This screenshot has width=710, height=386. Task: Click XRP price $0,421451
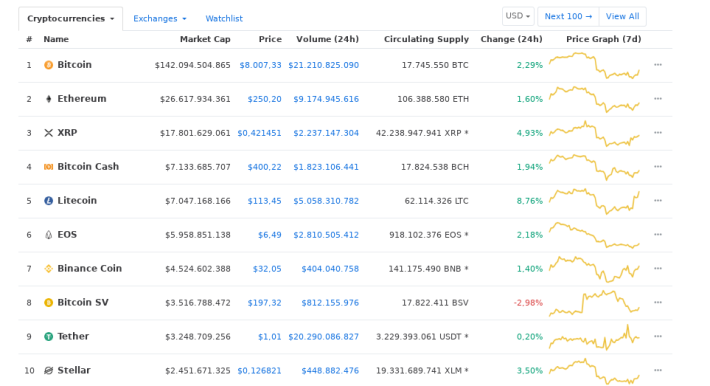click(x=259, y=133)
